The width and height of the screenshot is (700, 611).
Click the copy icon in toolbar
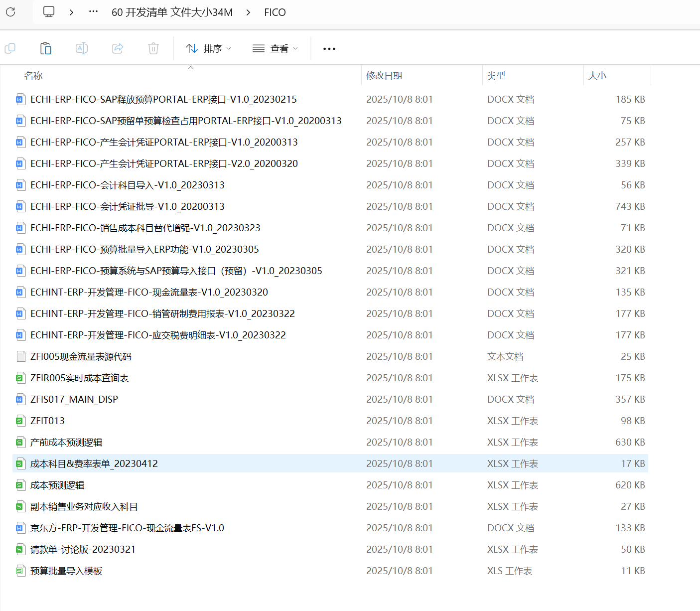pos(10,48)
